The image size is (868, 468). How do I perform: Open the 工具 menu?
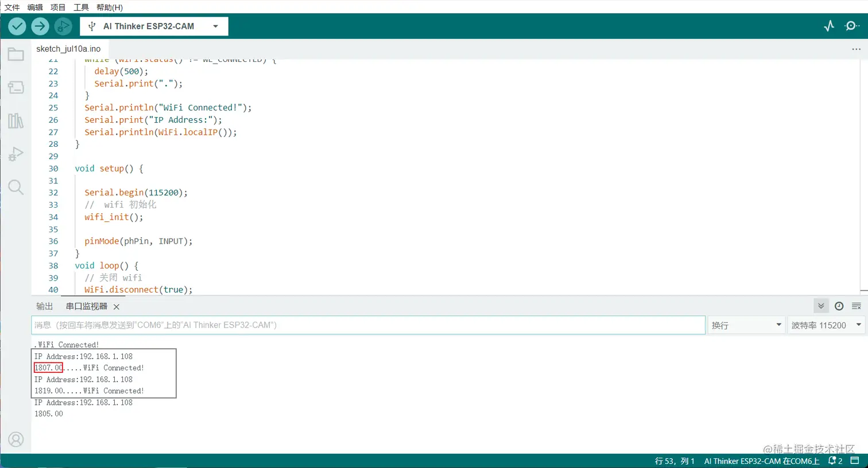[x=81, y=7]
